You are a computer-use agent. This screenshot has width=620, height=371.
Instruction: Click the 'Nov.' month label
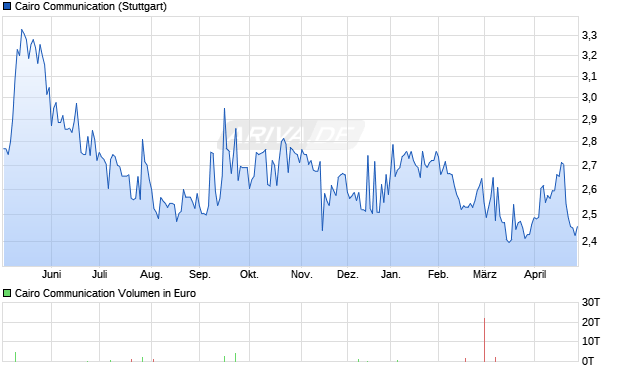click(x=302, y=274)
